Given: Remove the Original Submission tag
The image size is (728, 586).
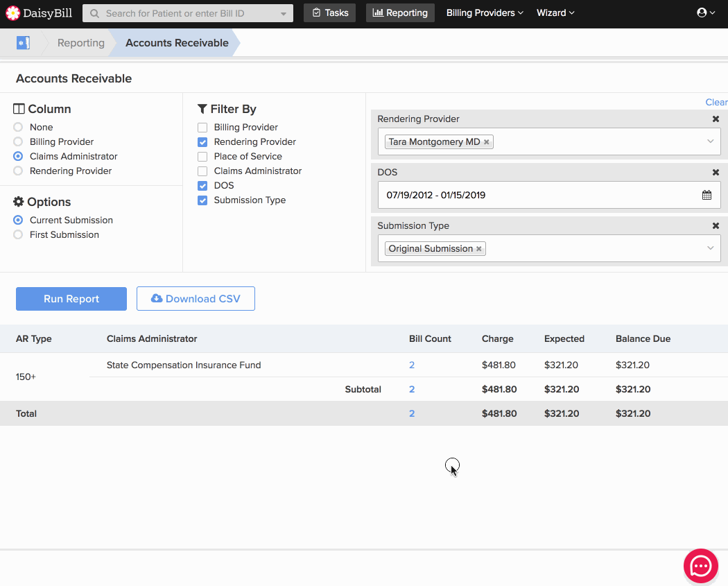Looking at the screenshot, I should (x=478, y=249).
